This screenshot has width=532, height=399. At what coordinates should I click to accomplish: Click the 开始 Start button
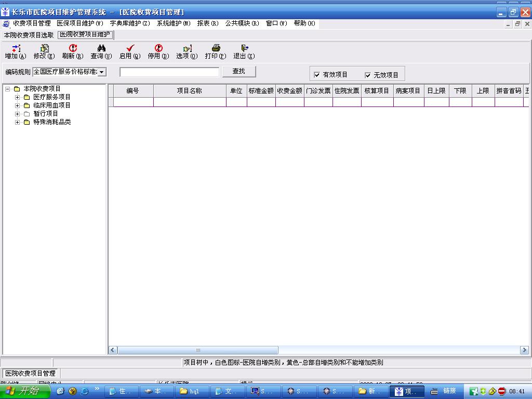click(24, 391)
